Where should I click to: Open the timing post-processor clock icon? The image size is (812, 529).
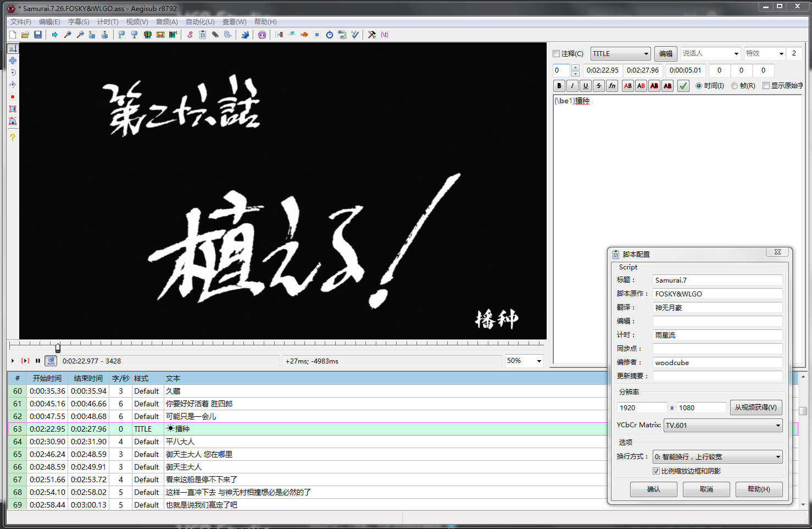coord(330,35)
